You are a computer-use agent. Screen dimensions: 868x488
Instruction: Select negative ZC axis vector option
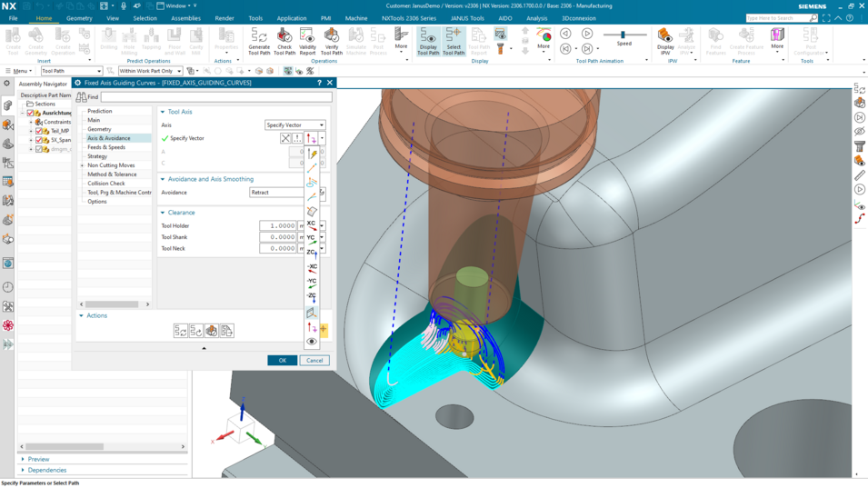[312, 298]
